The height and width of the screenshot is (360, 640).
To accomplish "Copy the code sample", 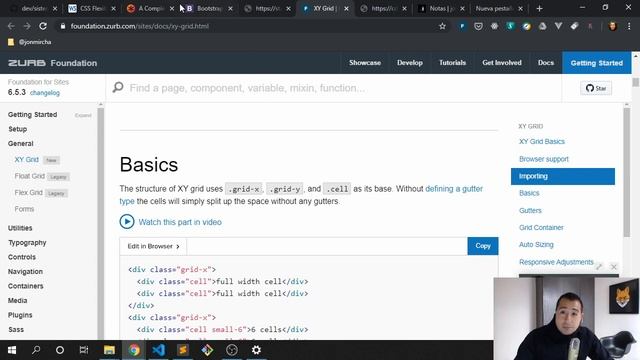I will click(x=482, y=246).
